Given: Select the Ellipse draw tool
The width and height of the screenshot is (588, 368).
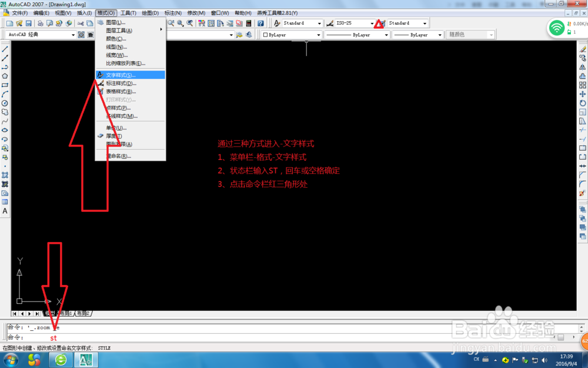Looking at the screenshot, I should point(5,130).
